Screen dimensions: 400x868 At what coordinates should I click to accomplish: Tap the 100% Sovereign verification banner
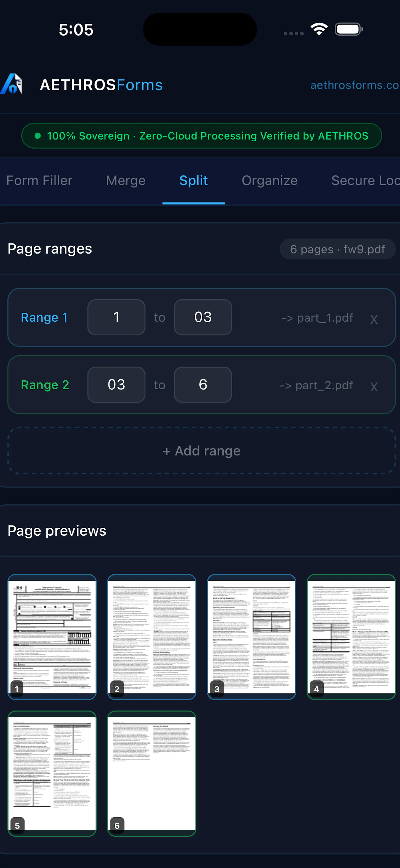202,136
